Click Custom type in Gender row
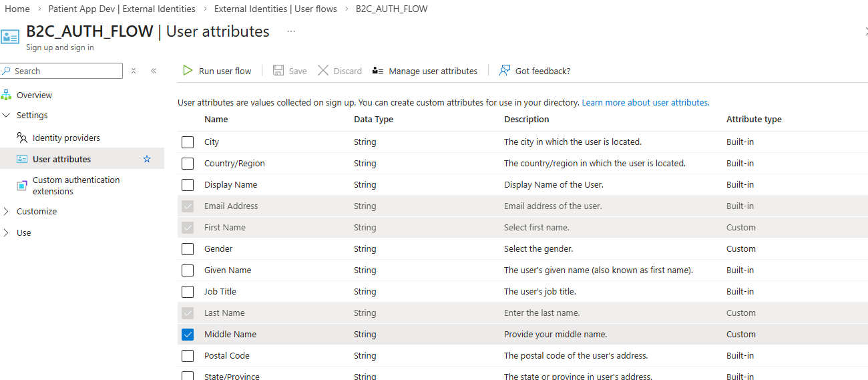 [741, 249]
